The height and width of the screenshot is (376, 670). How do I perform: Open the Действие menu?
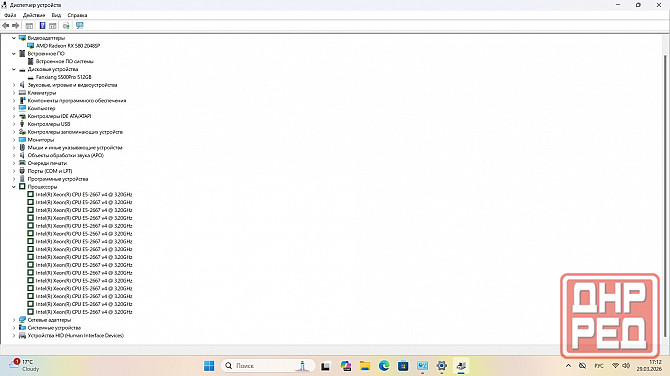pyautogui.click(x=34, y=15)
